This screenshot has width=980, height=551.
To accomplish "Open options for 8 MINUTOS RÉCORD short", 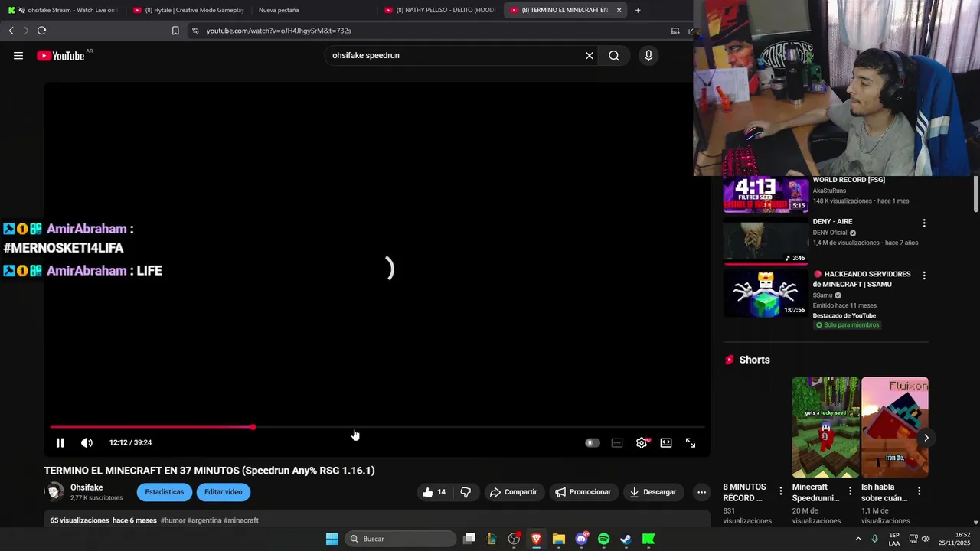I will [781, 491].
